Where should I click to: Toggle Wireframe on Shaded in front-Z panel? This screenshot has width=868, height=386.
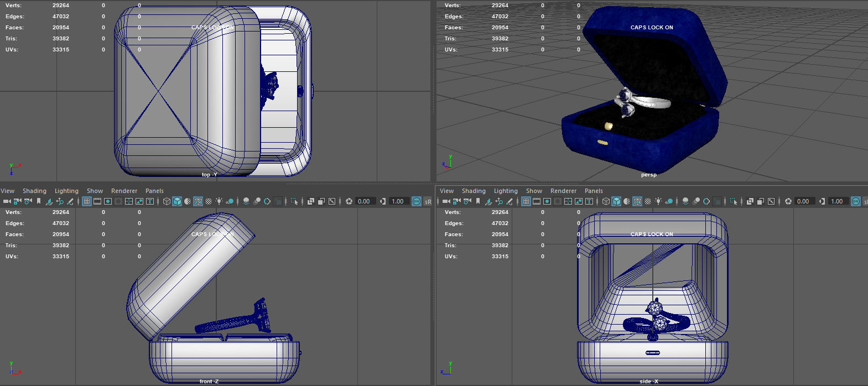198,201
